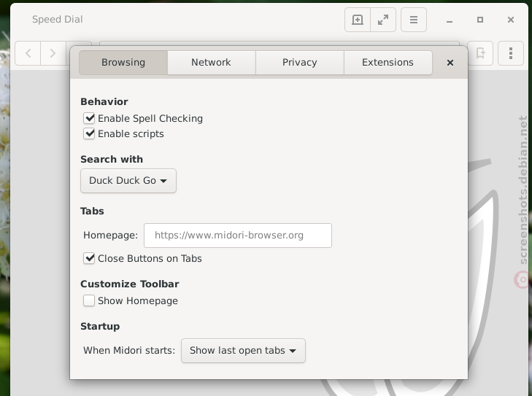Click the Customize Toolbar heading
The image size is (532, 396).
click(130, 284)
